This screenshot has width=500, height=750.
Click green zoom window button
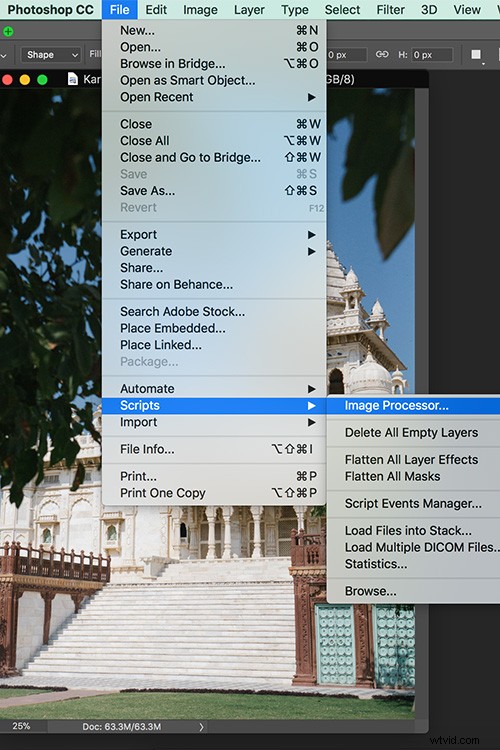tap(42, 79)
